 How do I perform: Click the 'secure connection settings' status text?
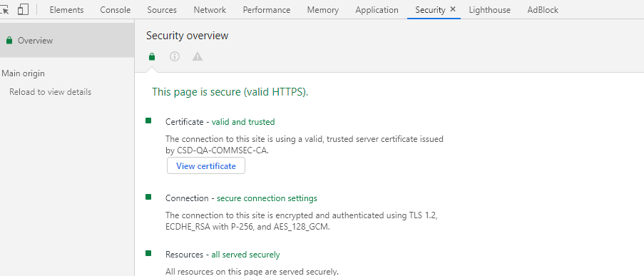click(267, 198)
